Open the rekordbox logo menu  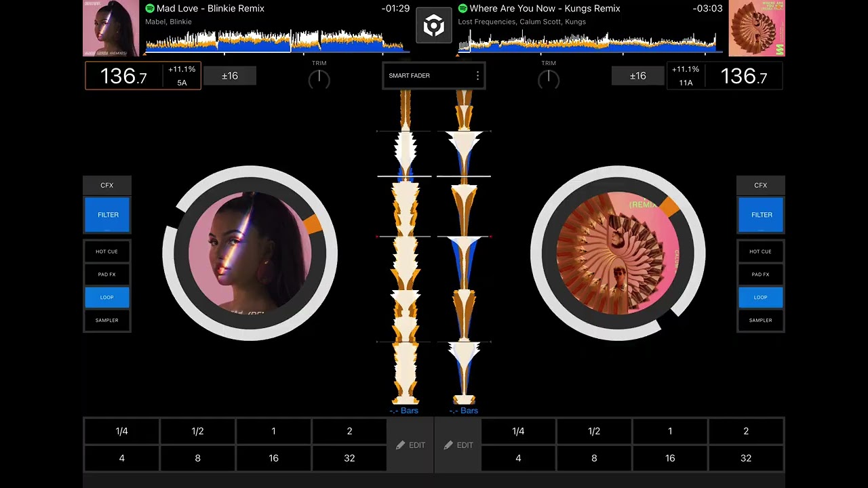[x=433, y=26]
